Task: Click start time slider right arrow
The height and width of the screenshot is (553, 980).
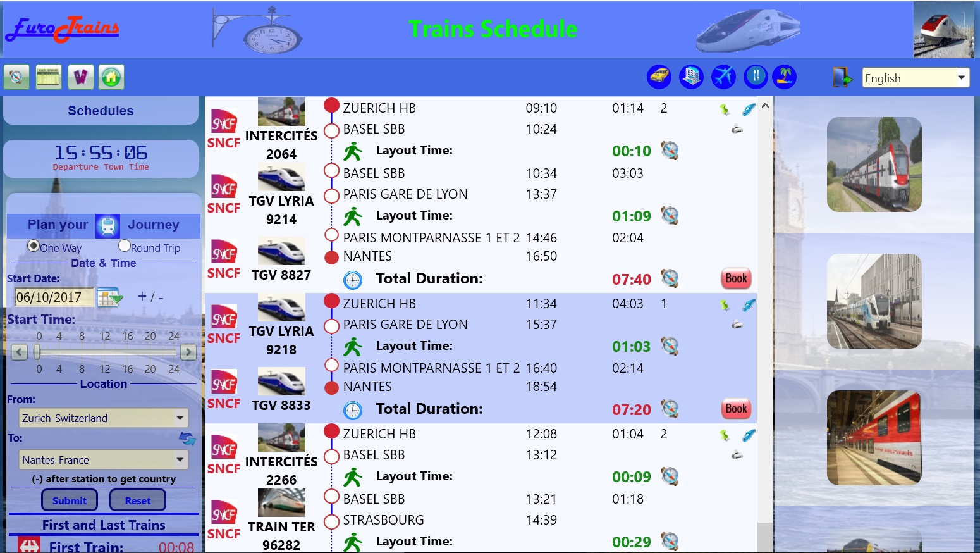Action: tap(188, 352)
